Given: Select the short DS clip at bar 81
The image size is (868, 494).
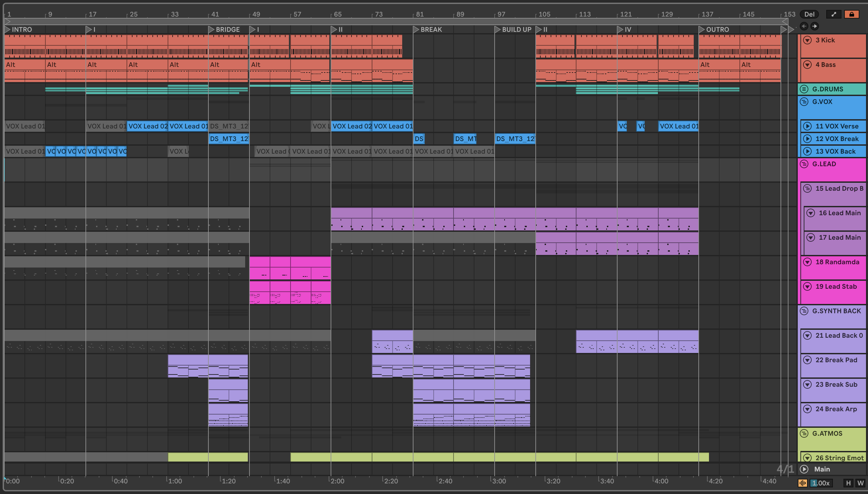Looking at the screenshot, I should click(x=419, y=139).
